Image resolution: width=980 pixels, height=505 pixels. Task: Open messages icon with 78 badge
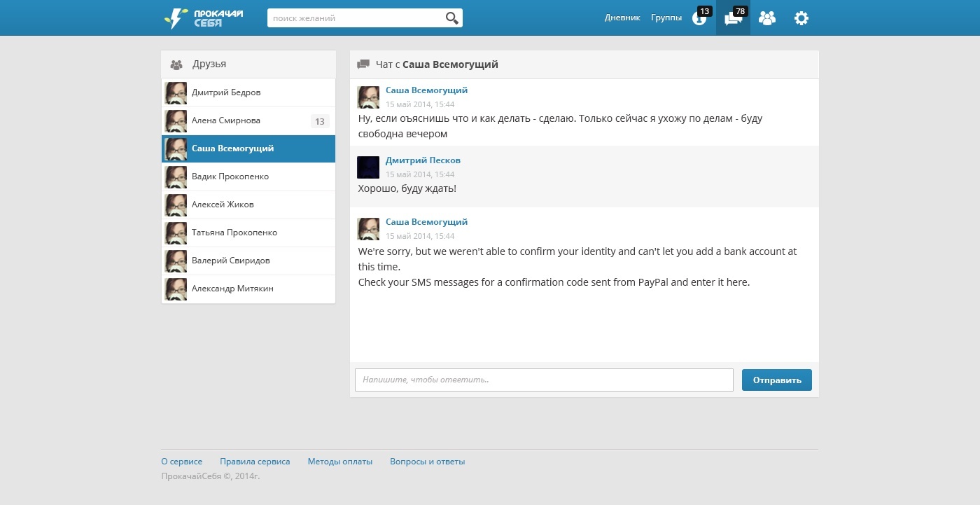coord(733,18)
